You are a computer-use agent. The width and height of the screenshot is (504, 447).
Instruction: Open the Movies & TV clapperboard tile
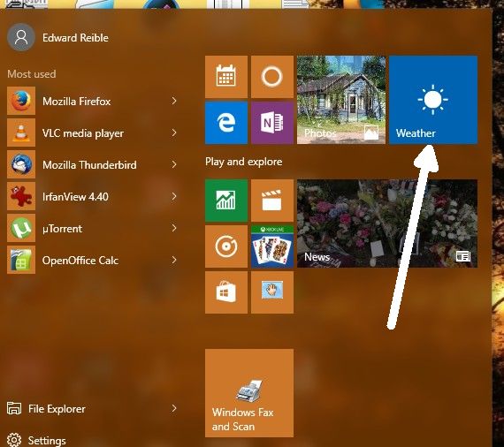click(x=272, y=201)
